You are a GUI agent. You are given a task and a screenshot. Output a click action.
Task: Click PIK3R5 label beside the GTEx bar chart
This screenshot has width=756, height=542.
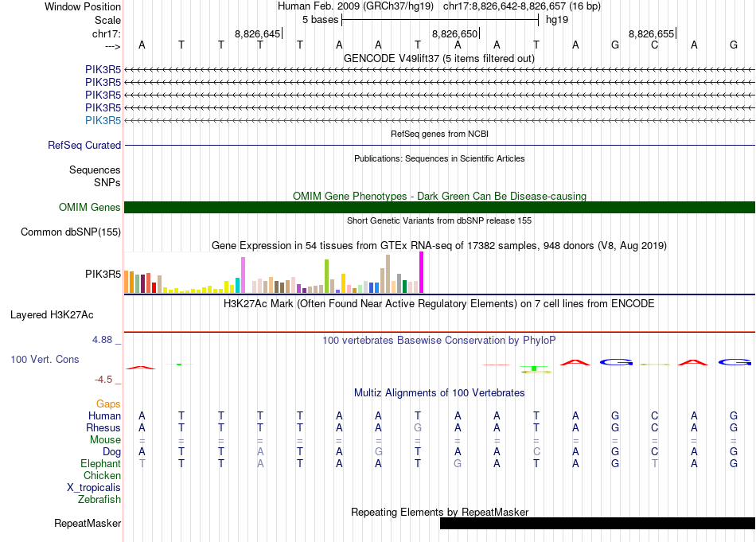(103, 274)
